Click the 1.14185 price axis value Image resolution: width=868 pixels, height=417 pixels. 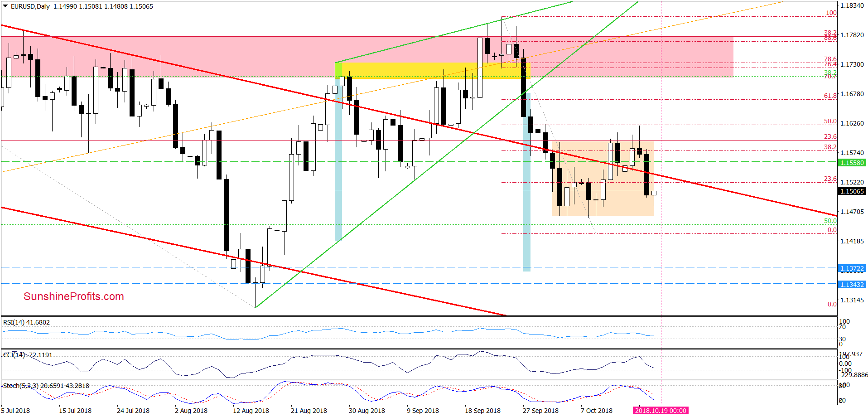852,241
